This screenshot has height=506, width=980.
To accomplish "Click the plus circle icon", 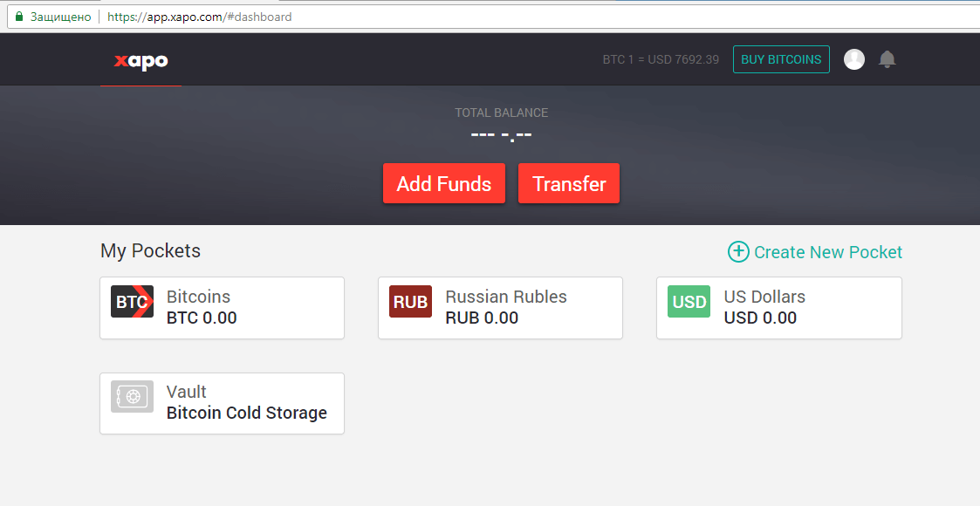I will pos(738,252).
